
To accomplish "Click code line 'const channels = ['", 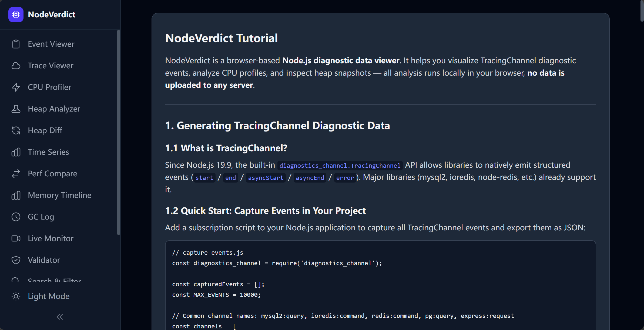I will tap(204, 326).
